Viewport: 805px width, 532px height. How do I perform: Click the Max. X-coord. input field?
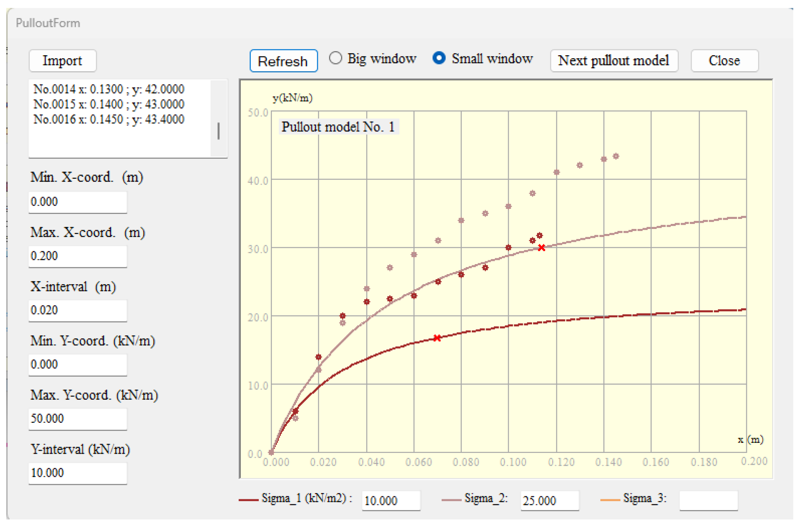[77, 256]
